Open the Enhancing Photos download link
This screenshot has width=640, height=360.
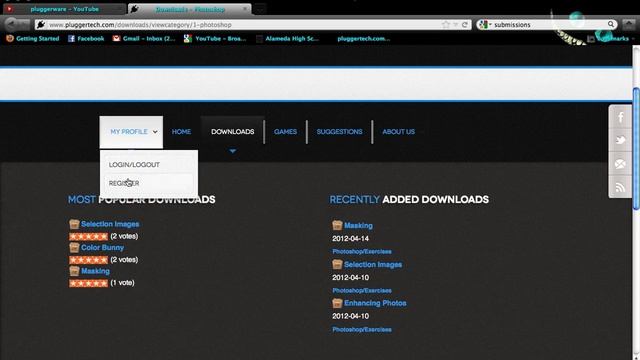point(375,303)
